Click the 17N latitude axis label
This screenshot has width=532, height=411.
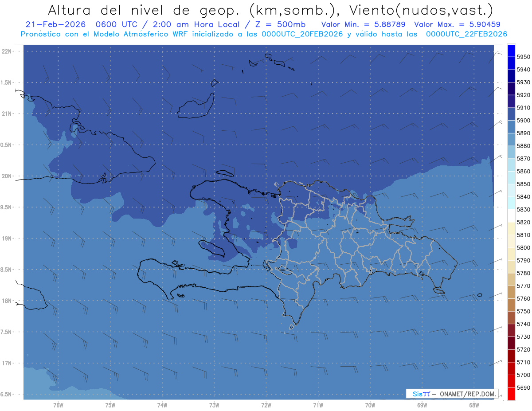click(7, 363)
